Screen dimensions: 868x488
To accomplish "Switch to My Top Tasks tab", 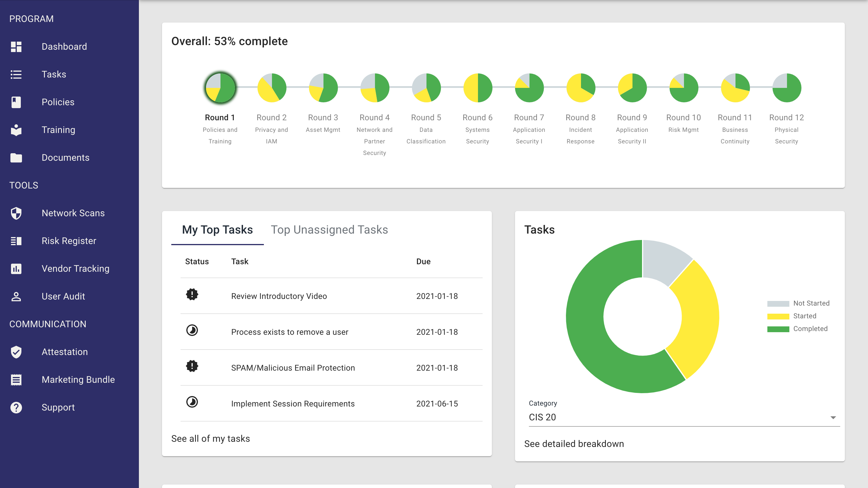I will click(x=217, y=230).
